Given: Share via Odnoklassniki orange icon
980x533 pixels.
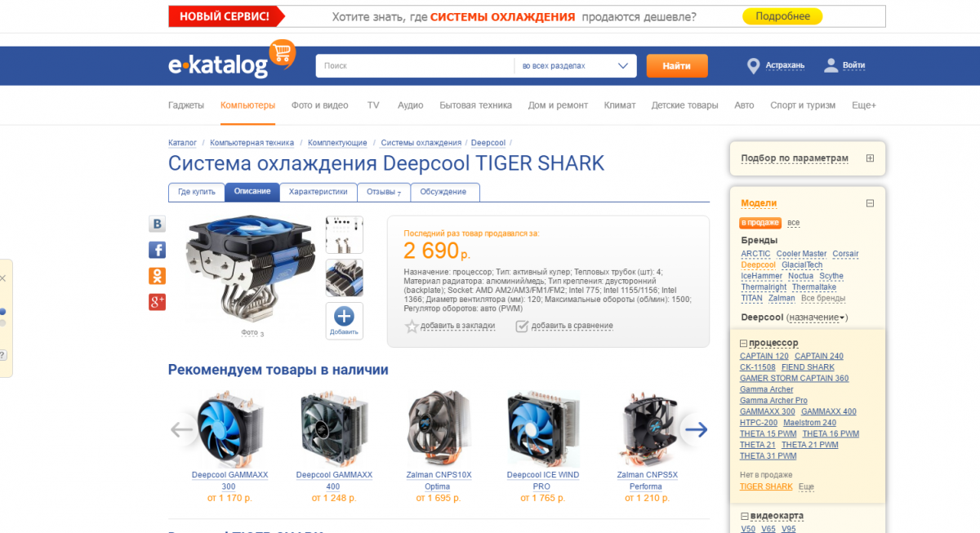Looking at the screenshot, I should (x=157, y=276).
